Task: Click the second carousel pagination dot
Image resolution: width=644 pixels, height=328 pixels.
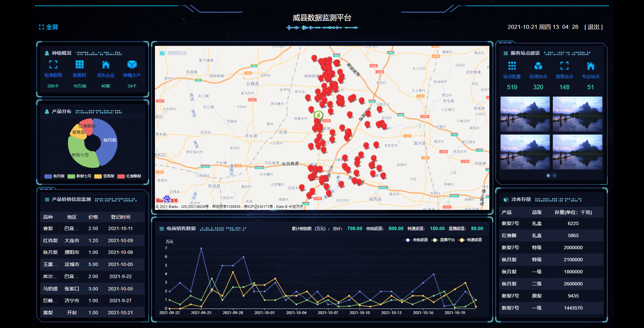Action: point(554,175)
